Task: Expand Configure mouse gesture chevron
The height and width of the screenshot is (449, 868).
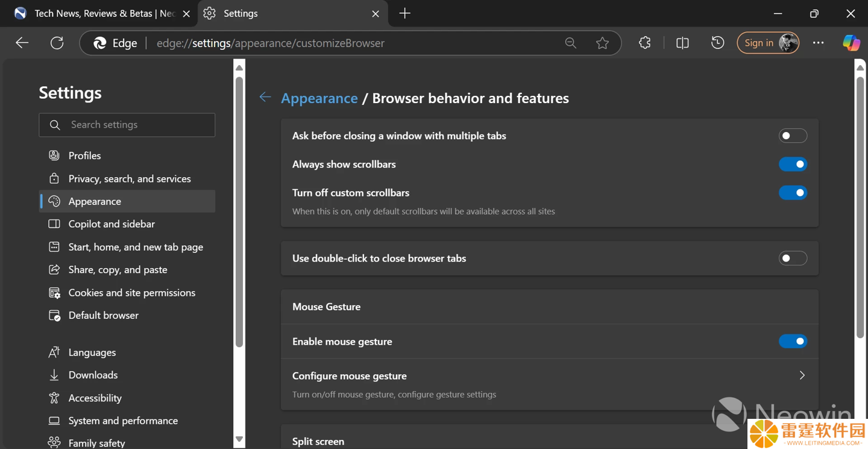Action: (802, 375)
